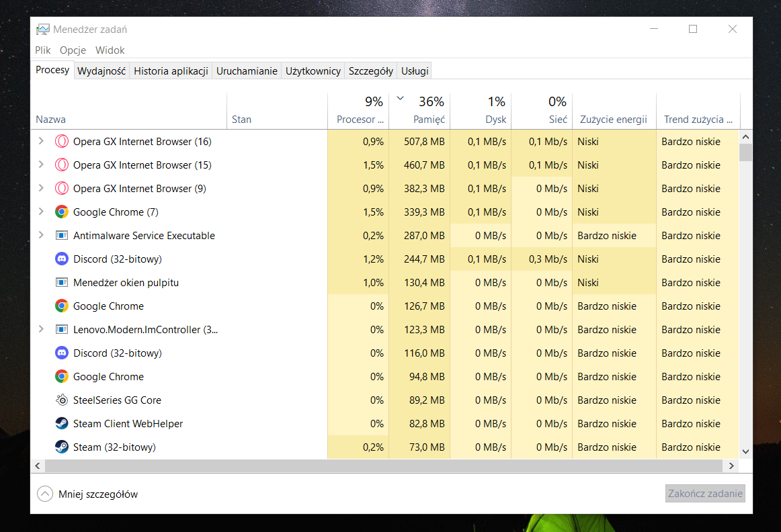Click the Zakończ zadanie button

tap(705, 494)
